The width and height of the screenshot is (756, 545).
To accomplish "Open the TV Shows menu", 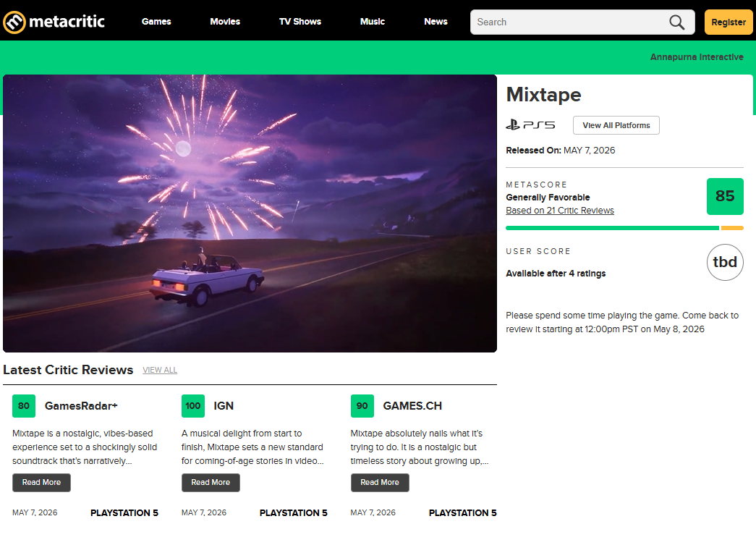I will pos(300,22).
